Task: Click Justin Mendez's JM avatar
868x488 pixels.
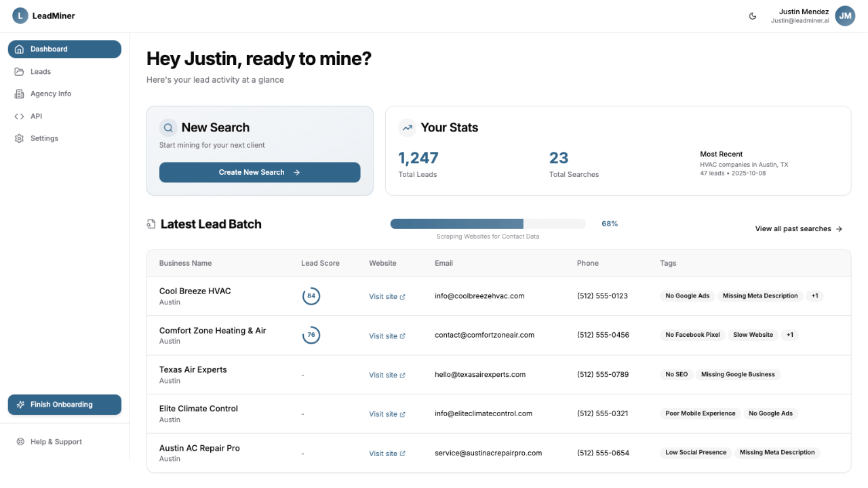Action: (845, 16)
